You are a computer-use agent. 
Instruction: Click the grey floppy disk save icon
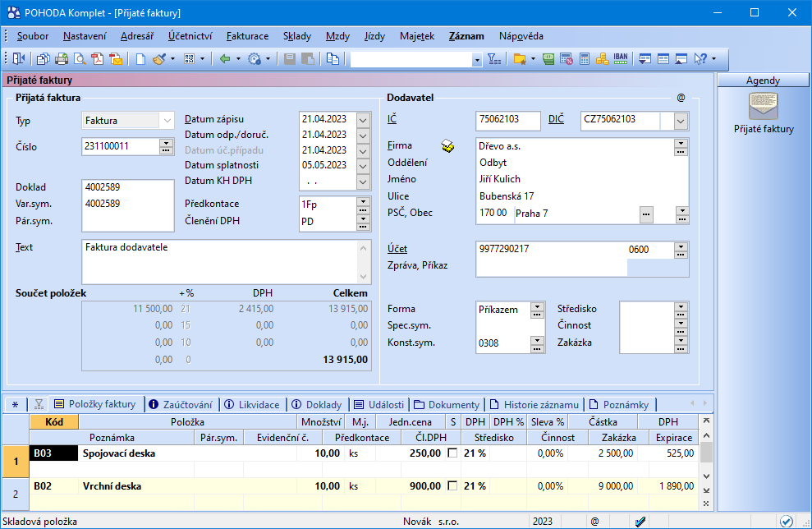(x=290, y=59)
